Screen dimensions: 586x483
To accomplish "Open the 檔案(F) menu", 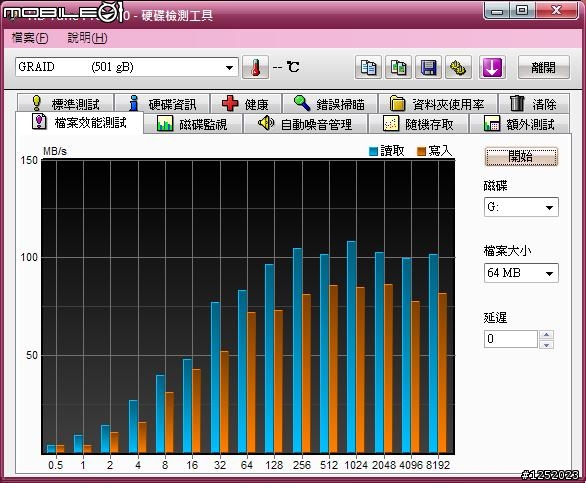I will coord(30,38).
